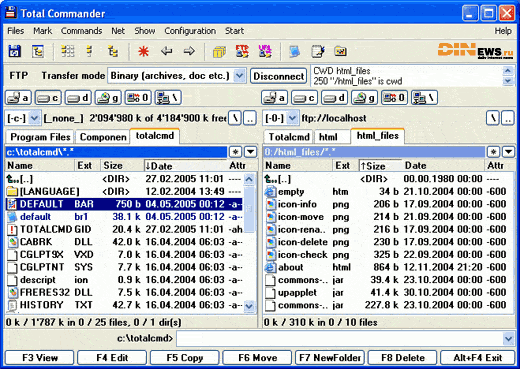
Task: Select drive a button in left panel
Action: tap(18, 98)
